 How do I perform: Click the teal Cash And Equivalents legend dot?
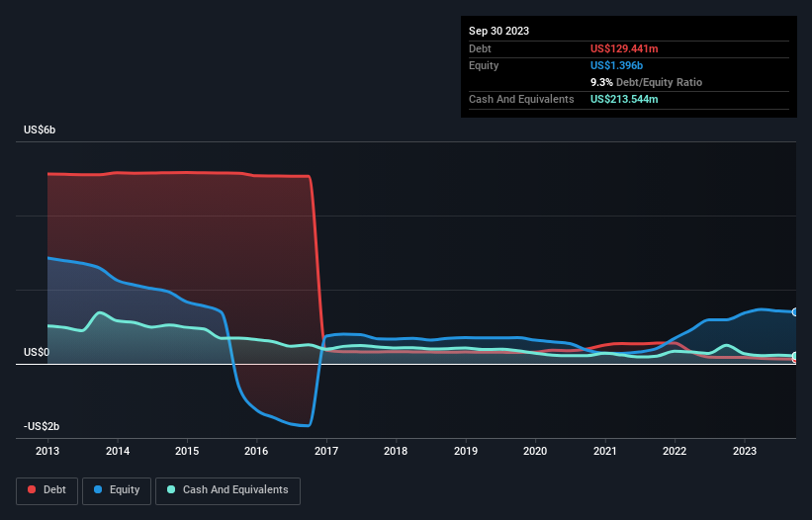171,489
